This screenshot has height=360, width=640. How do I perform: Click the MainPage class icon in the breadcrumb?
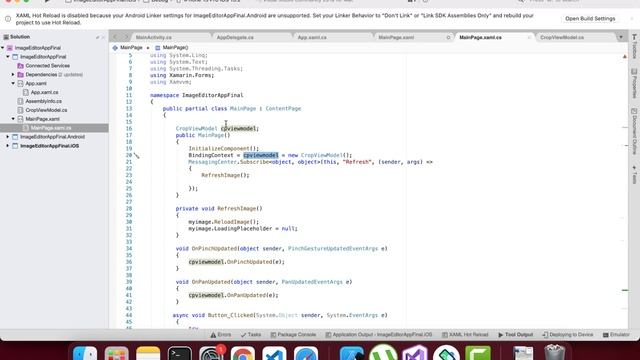point(115,48)
